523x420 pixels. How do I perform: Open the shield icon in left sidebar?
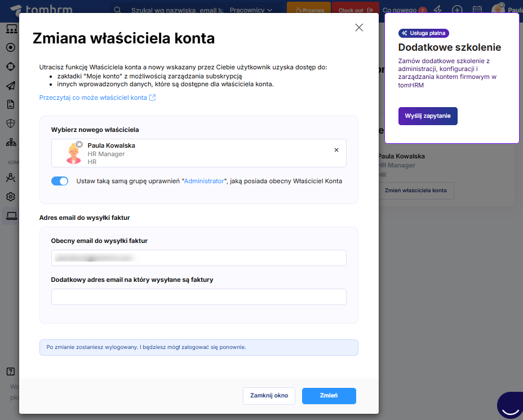[x=10, y=123]
